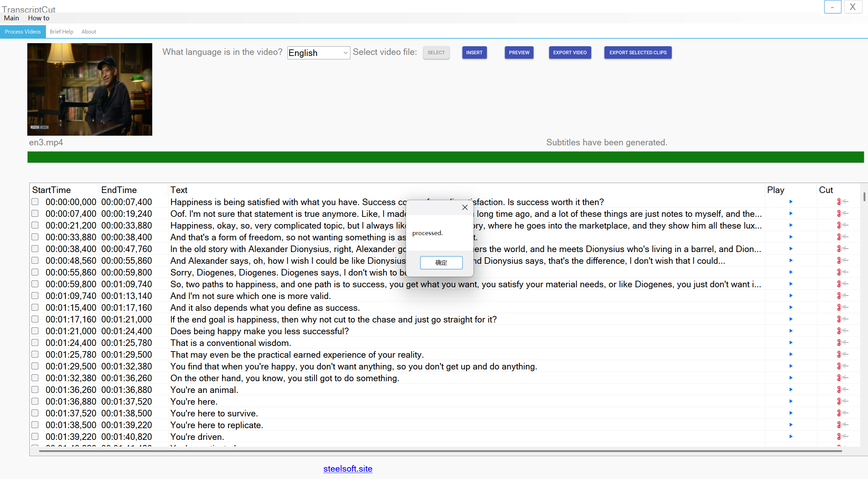The width and height of the screenshot is (868, 482).
Task: Cut the clip starting at 00:00:55,860
Action: click(842, 272)
